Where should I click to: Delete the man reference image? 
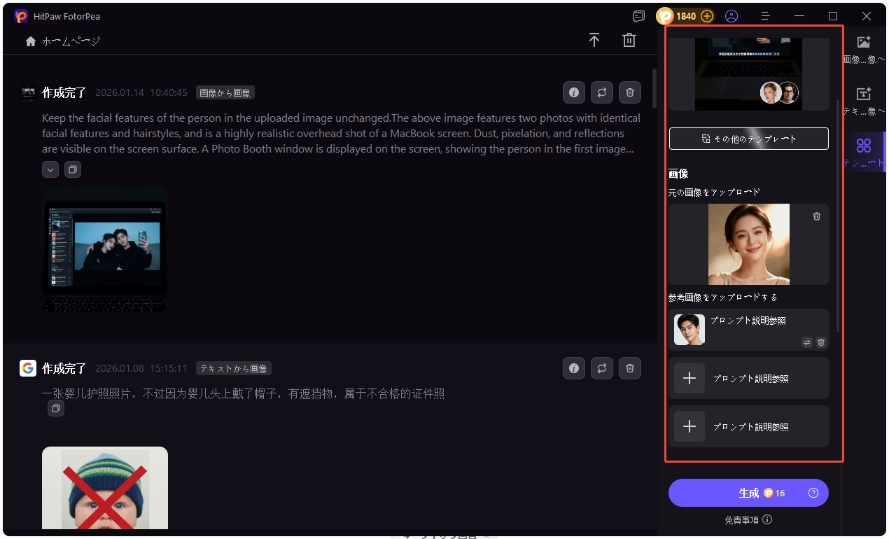pyautogui.click(x=821, y=342)
